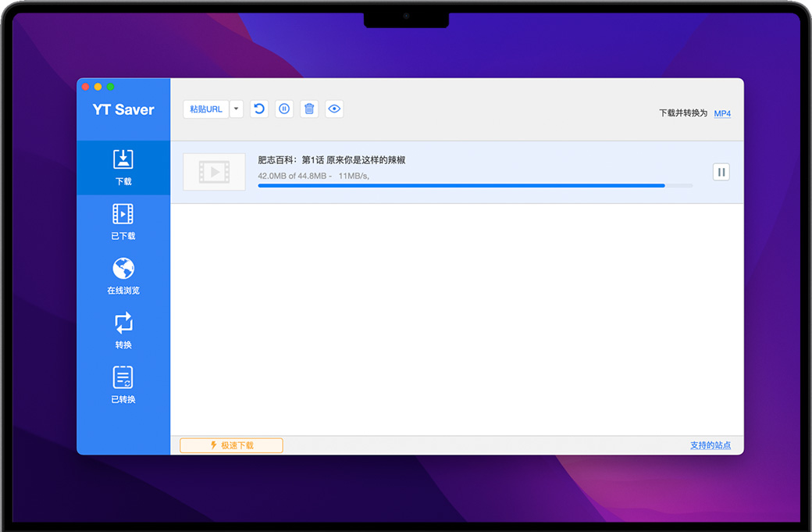Open the 下载 downloading section

(123, 167)
